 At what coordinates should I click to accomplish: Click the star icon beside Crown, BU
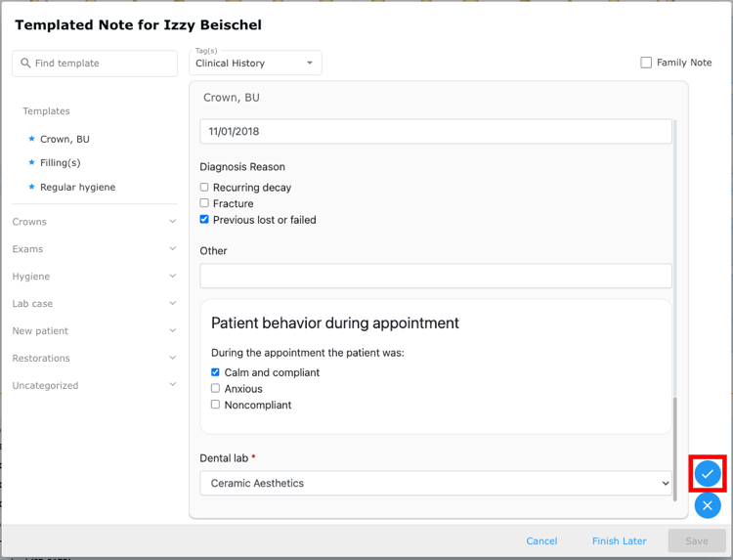click(x=32, y=139)
